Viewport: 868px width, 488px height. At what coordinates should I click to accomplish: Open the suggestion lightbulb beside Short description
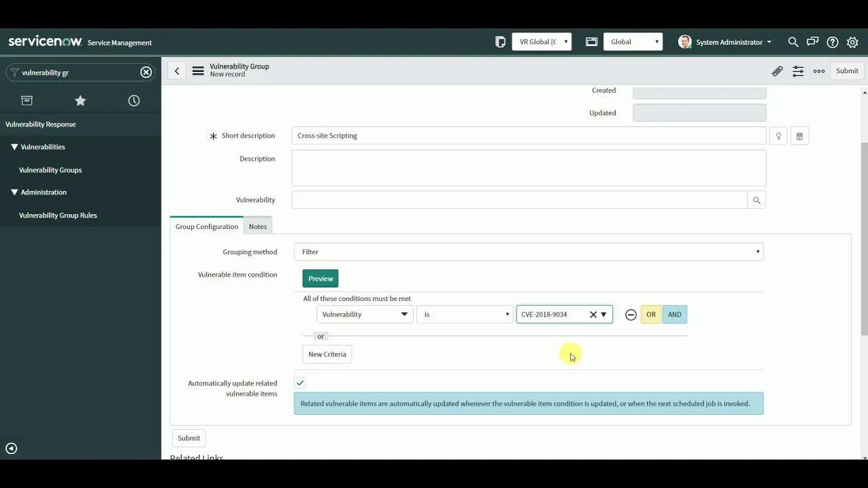pyautogui.click(x=778, y=136)
